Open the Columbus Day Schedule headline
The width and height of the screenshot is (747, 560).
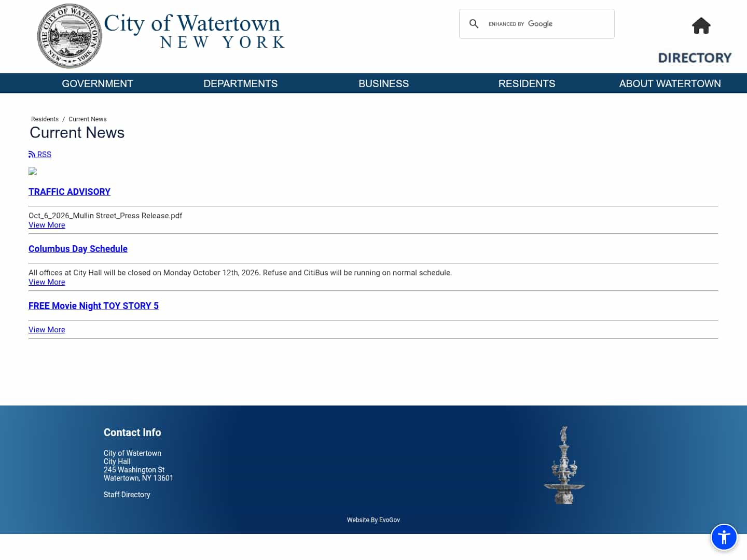[78, 249]
